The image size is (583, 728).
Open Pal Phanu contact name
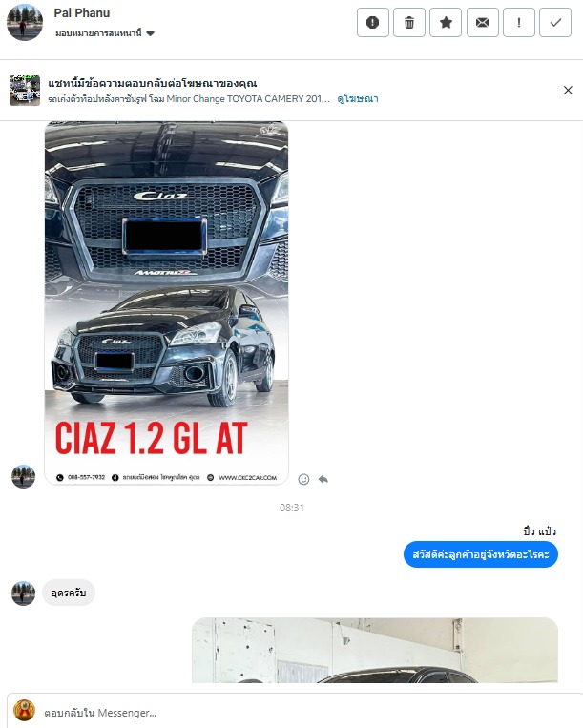(x=82, y=13)
